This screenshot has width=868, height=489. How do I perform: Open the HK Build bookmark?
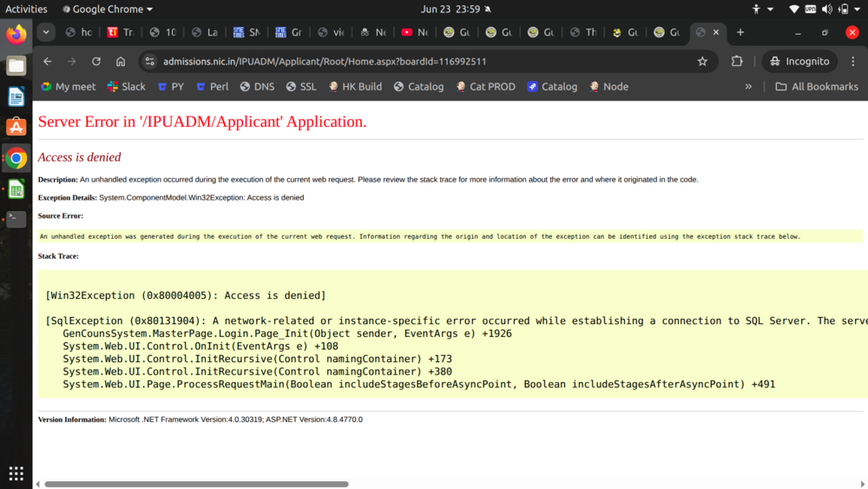point(354,87)
